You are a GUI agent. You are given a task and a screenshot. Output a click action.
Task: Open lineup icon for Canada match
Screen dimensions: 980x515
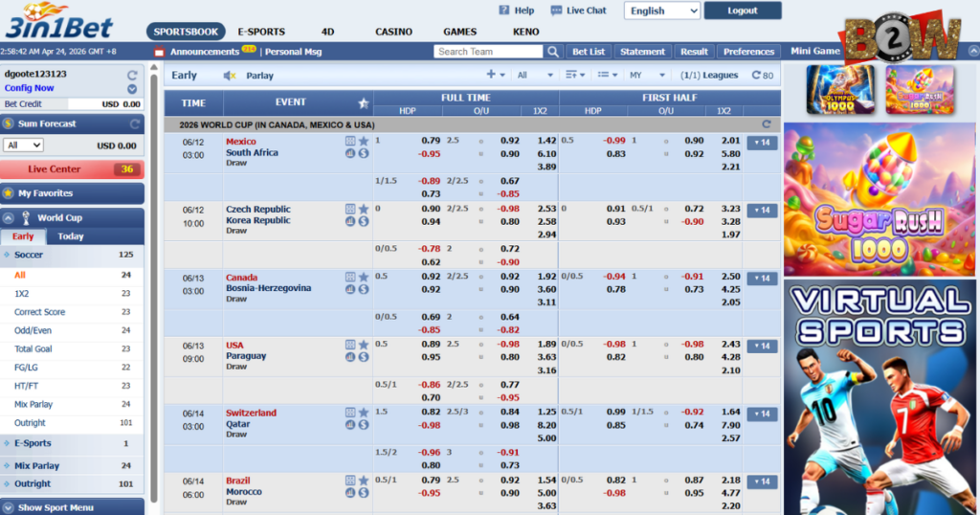(x=350, y=277)
